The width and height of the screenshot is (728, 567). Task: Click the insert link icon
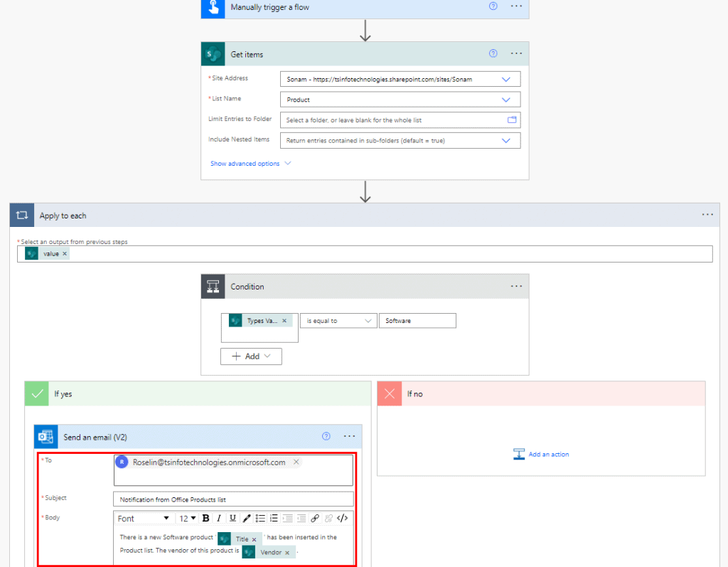[x=315, y=518]
